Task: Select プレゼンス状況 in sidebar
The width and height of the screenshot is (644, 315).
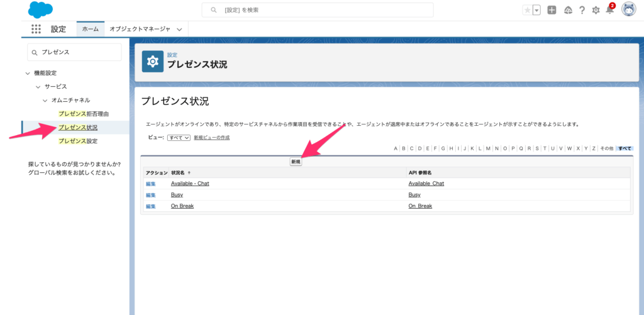Action: click(77, 127)
